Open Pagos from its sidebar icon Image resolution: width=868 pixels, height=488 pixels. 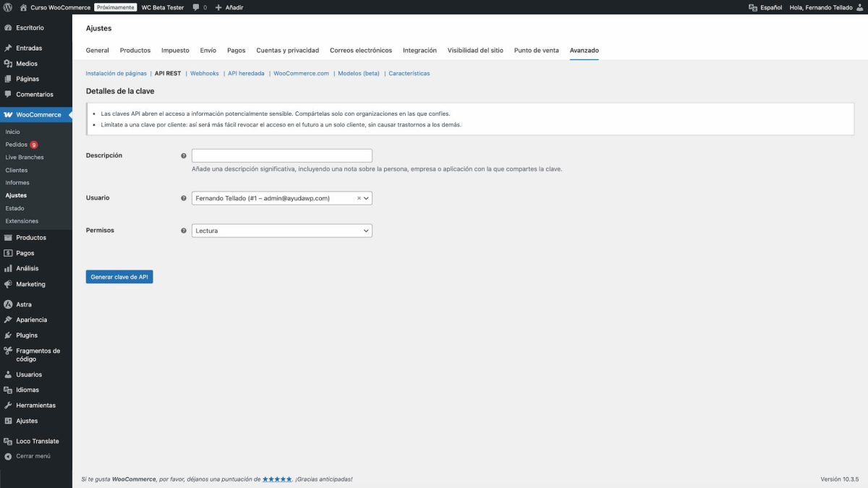tap(7, 252)
